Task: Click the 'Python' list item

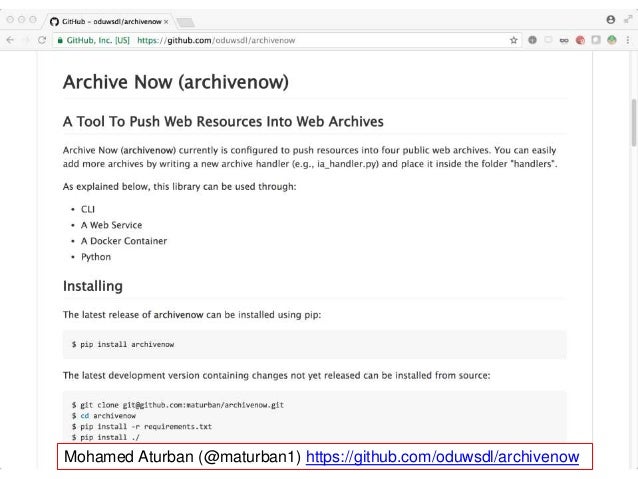Action: (x=96, y=257)
